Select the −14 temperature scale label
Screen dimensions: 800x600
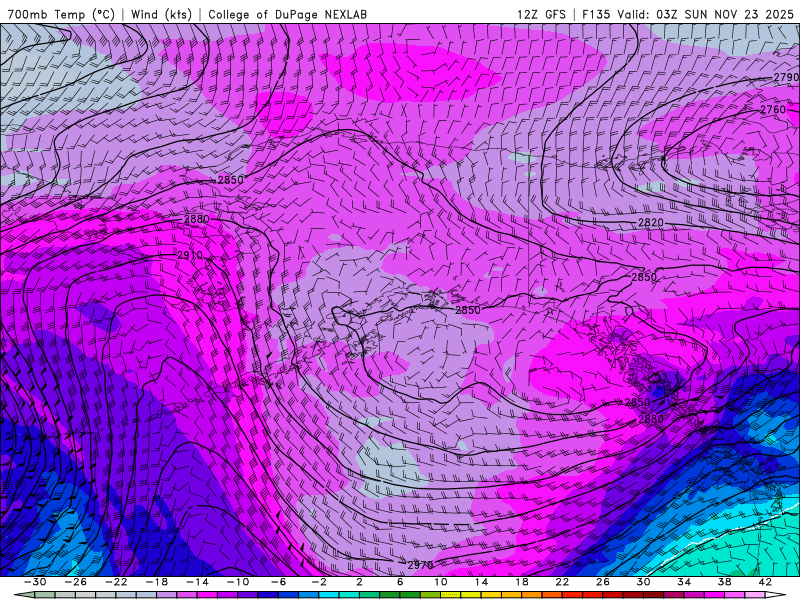click(197, 582)
